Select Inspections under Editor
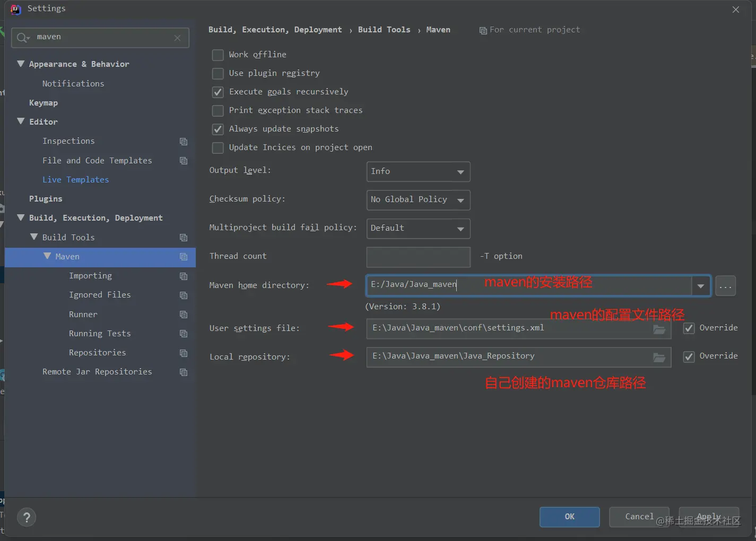 (68, 141)
